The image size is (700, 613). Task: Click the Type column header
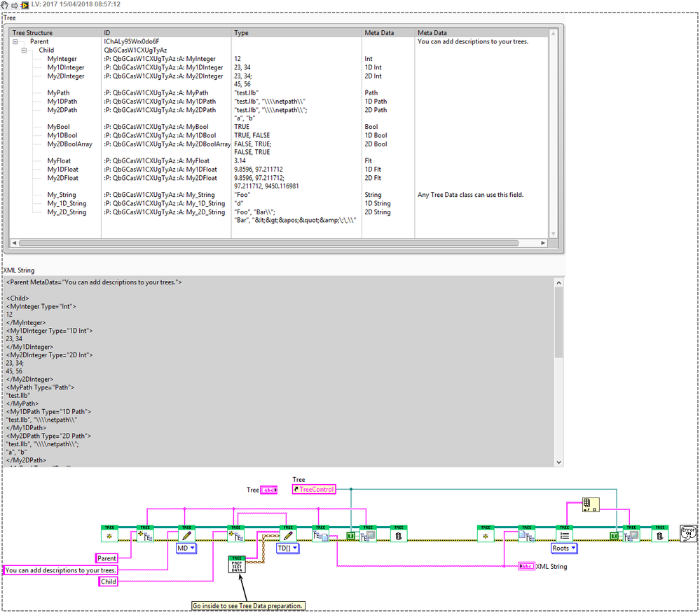[x=296, y=33]
